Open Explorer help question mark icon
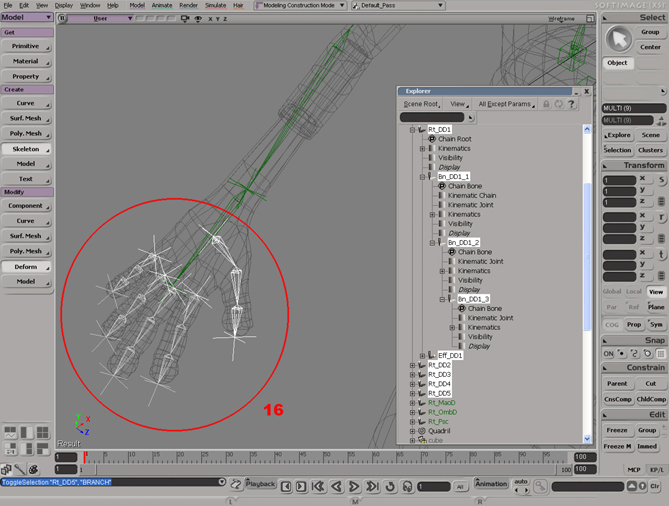This screenshot has height=506, width=669. (x=571, y=104)
